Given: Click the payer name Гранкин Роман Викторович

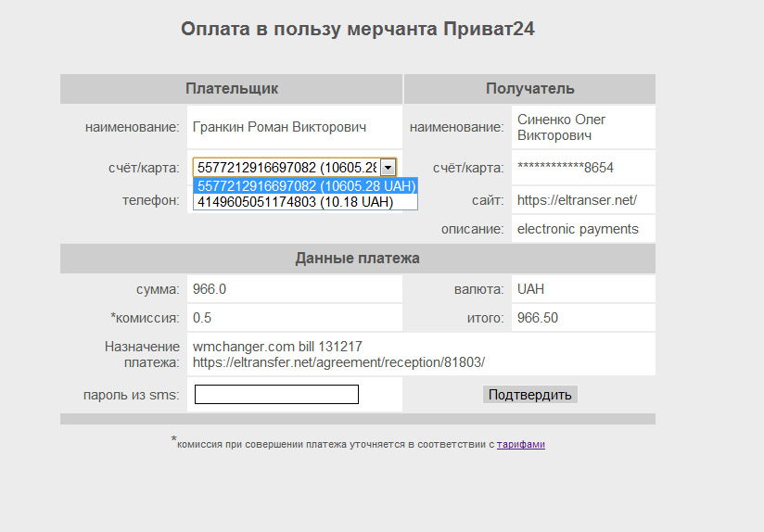Looking at the screenshot, I should coord(279,127).
